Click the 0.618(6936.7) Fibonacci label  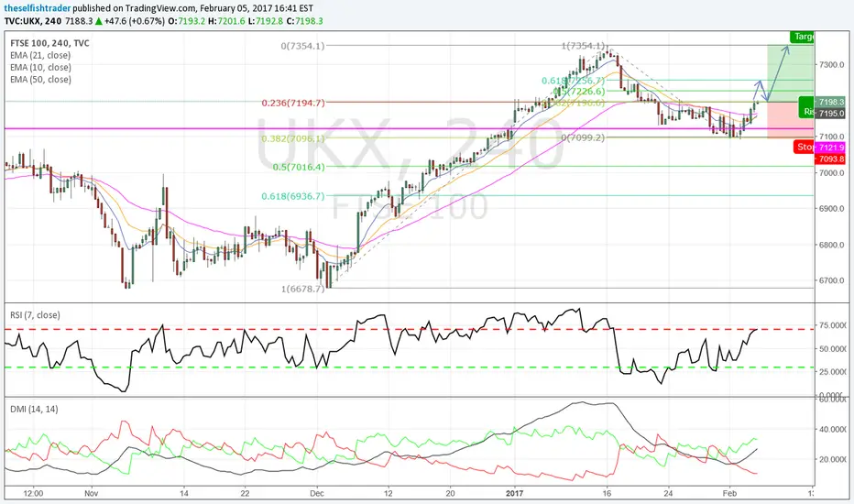(293, 196)
